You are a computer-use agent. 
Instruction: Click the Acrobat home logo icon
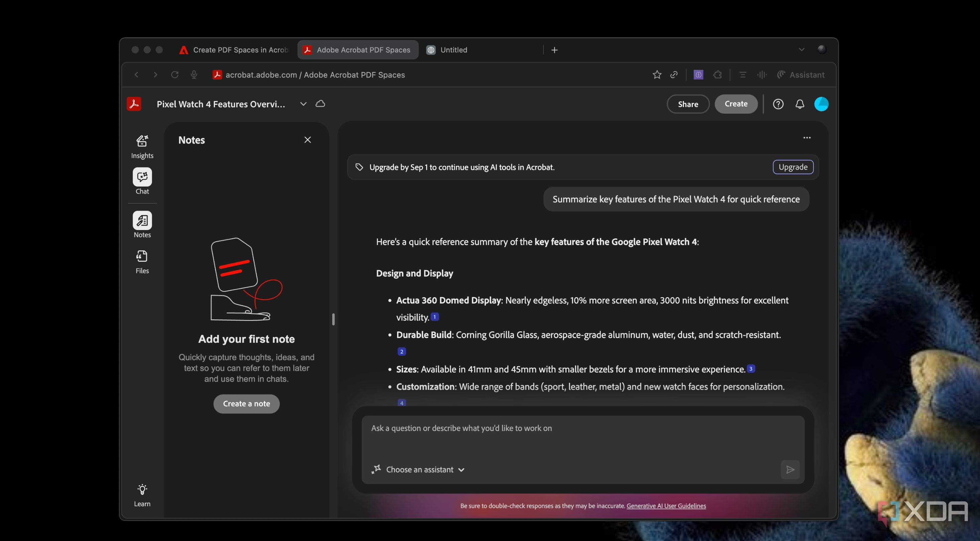tap(134, 104)
